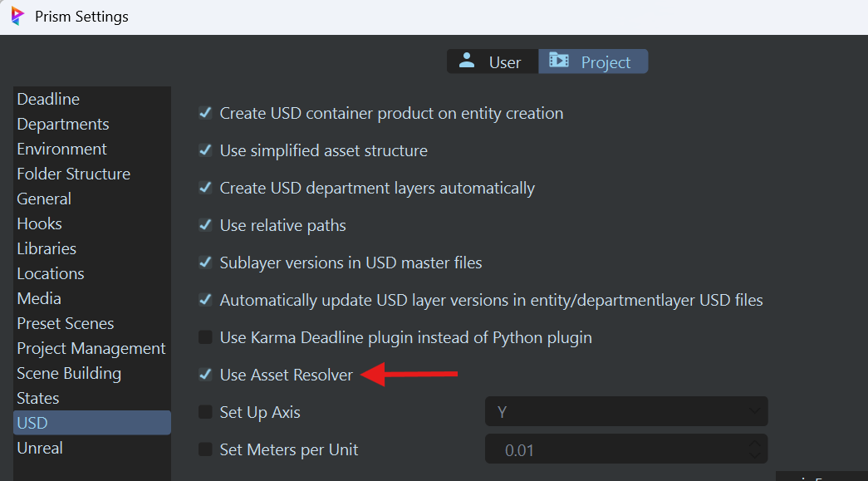Open the States settings category
Screen dimensions: 868x481
click(x=92, y=398)
